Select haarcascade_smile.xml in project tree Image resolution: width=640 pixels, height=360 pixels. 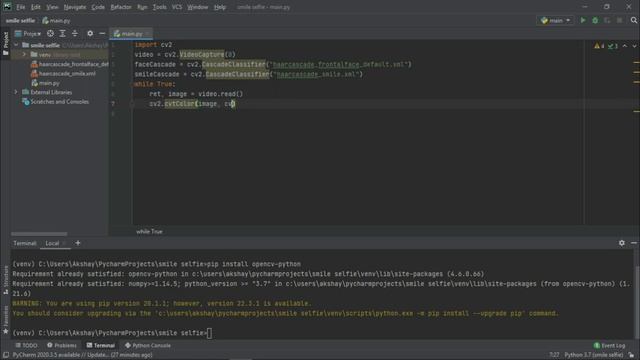(63, 73)
